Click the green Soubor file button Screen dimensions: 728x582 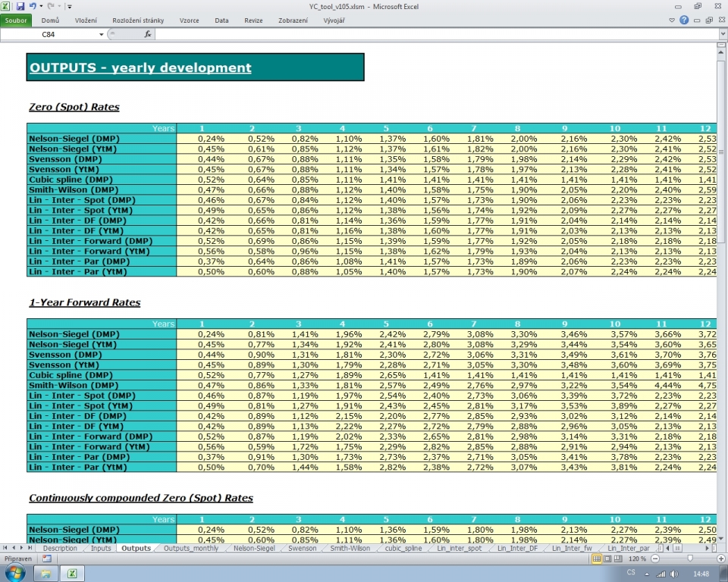coord(17,20)
